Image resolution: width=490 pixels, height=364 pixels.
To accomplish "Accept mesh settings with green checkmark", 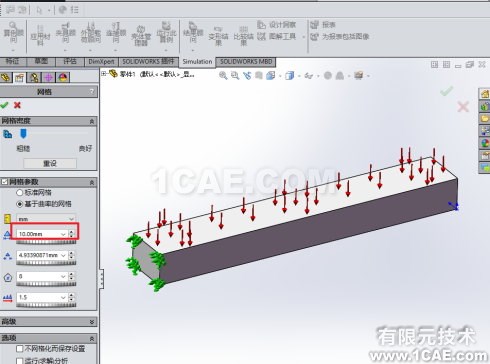I will [x=4, y=105].
